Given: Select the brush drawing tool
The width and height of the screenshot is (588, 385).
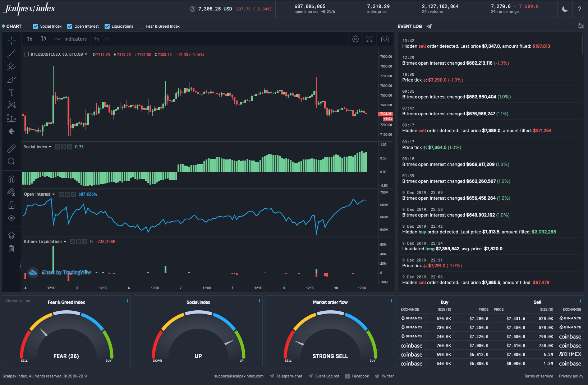Looking at the screenshot, I should pyautogui.click(x=12, y=79).
